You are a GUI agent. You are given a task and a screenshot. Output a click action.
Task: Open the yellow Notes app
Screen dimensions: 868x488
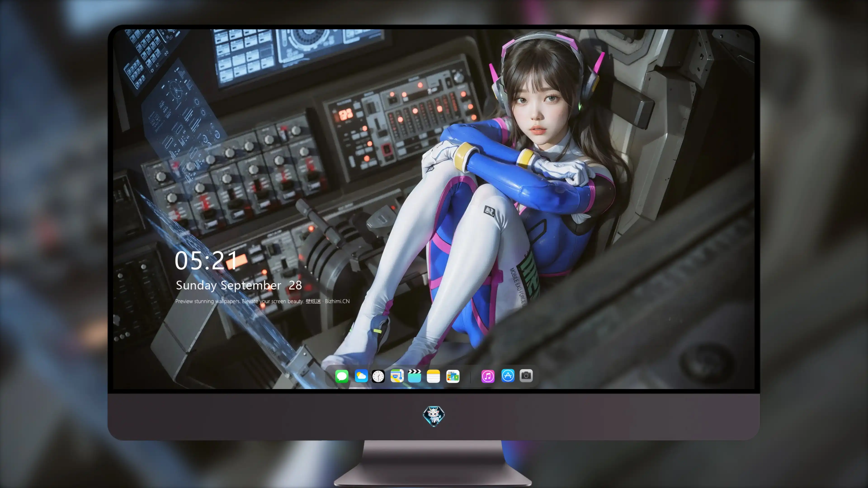tap(433, 376)
